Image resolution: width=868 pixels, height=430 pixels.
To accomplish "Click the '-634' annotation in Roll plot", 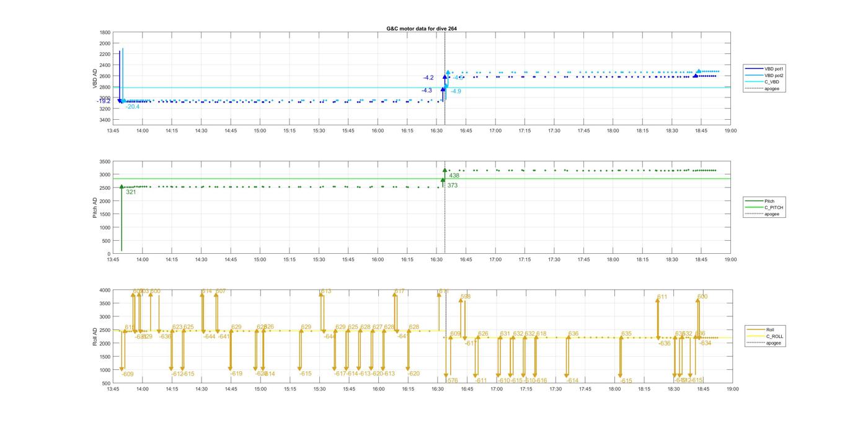I will [705, 343].
